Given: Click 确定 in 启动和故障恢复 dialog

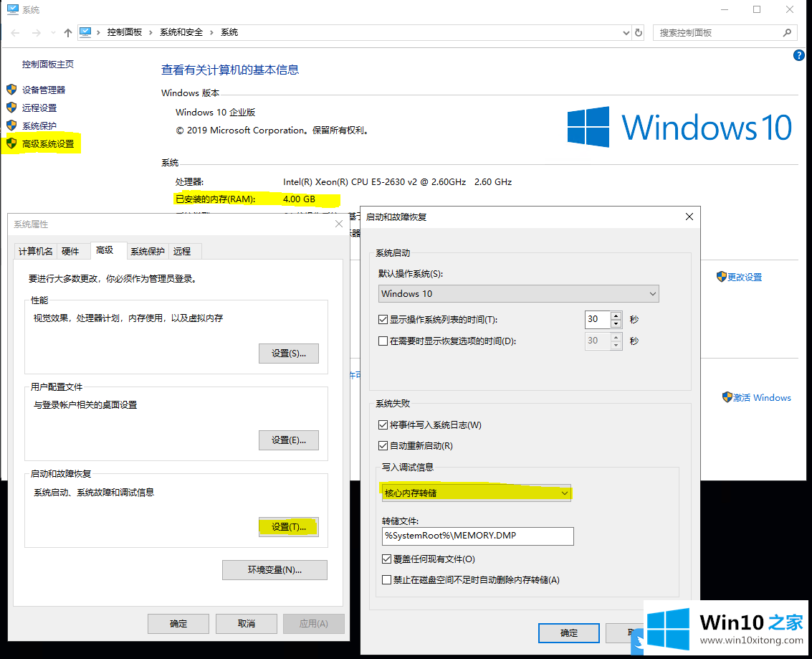Looking at the screenshot, I should click(x=568, y=633).
